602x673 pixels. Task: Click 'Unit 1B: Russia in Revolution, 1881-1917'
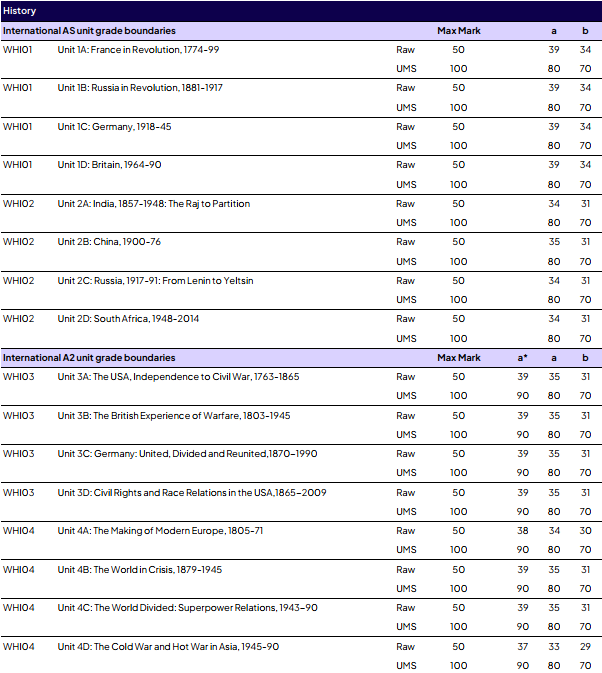point(140,88)
